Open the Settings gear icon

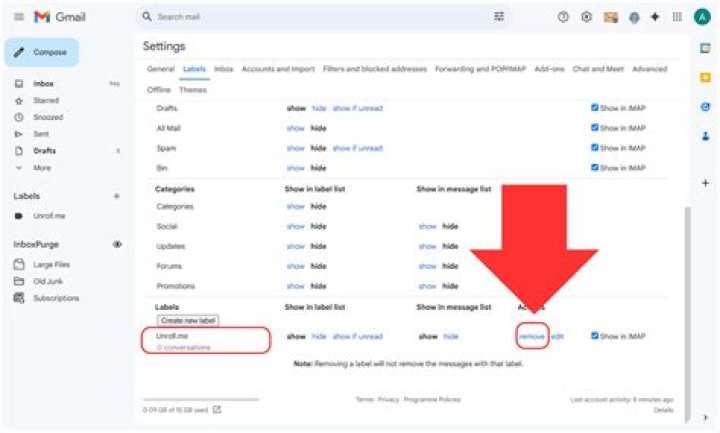(x=586, y=17)
